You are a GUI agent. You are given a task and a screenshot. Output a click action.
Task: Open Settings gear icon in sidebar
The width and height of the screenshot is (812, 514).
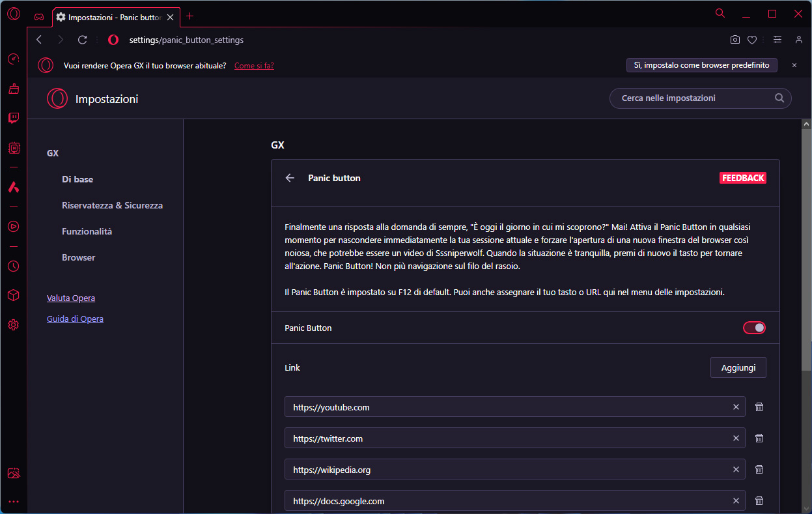[x=14, y=324]
